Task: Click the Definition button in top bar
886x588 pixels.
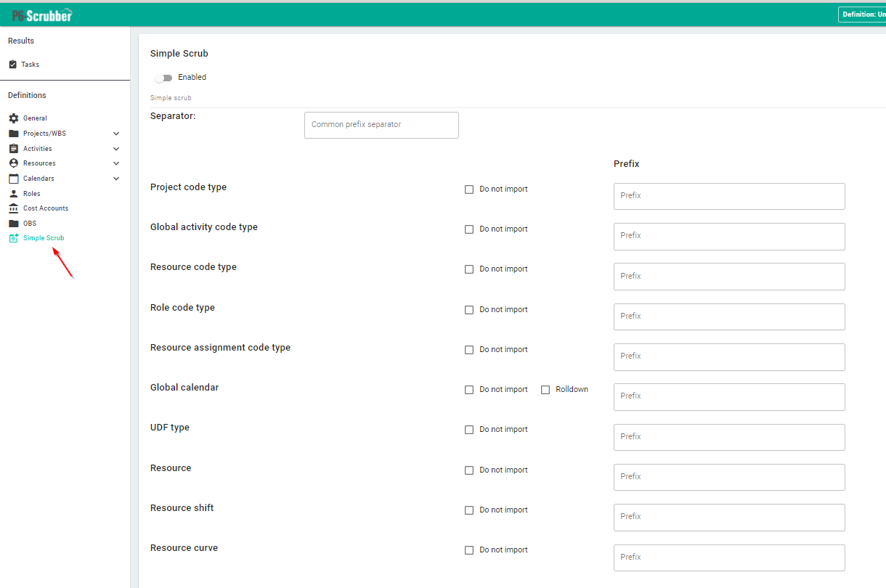Action: pyautogui.click(x=861, y=15)
